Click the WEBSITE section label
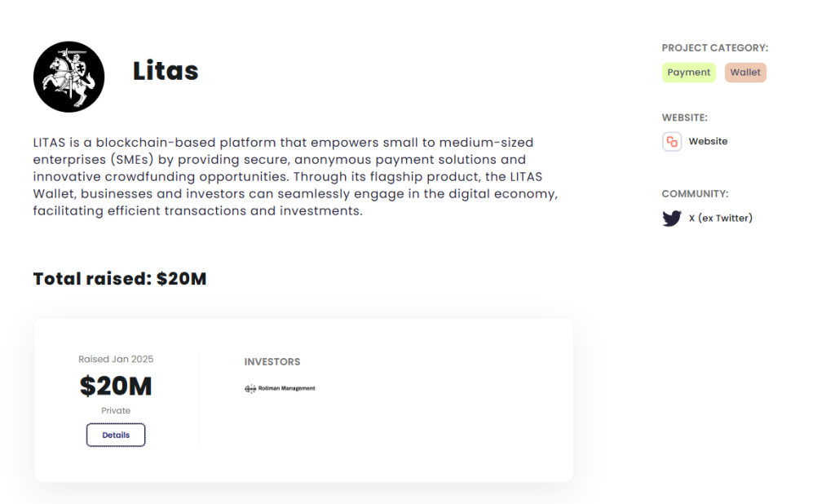835x504 pixels. coord(684,117)
